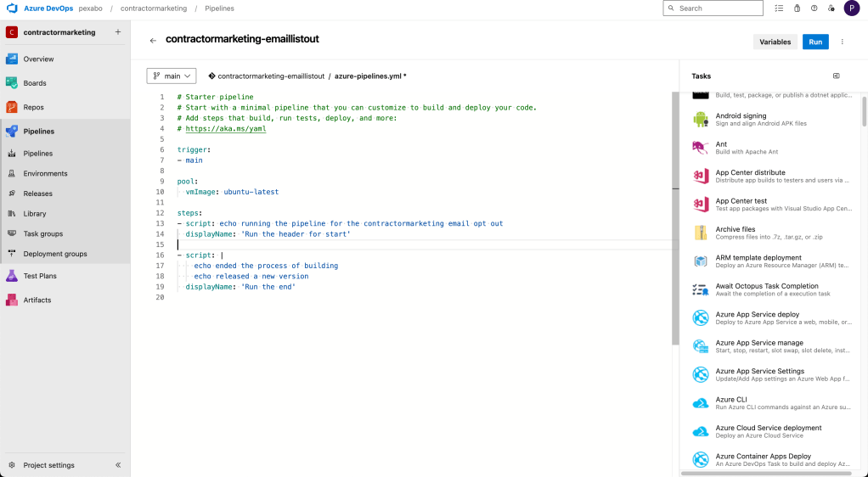Viewport: 868px width, 477px height.
Task: Click the plus icon next to contractormarketing
Action: click(x=118, y=32)
